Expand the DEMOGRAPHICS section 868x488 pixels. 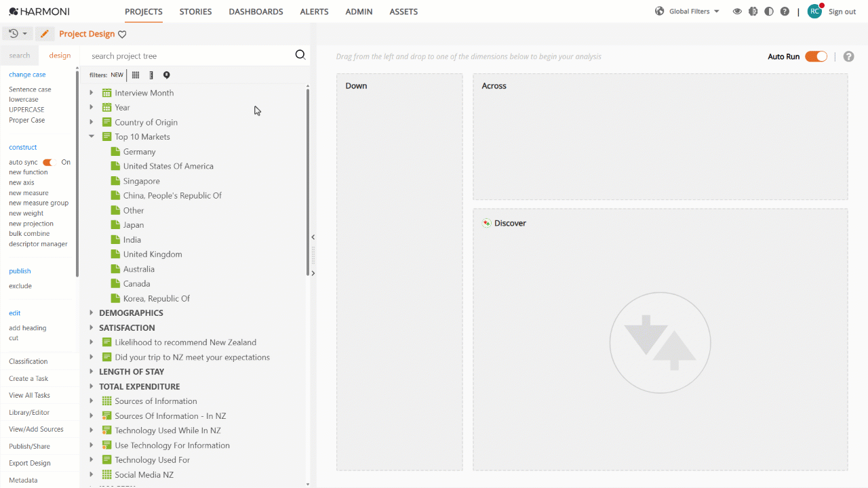coord(92,313)
